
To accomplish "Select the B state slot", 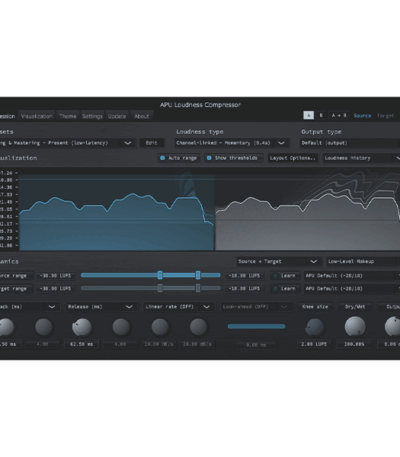I will (321, 115).
